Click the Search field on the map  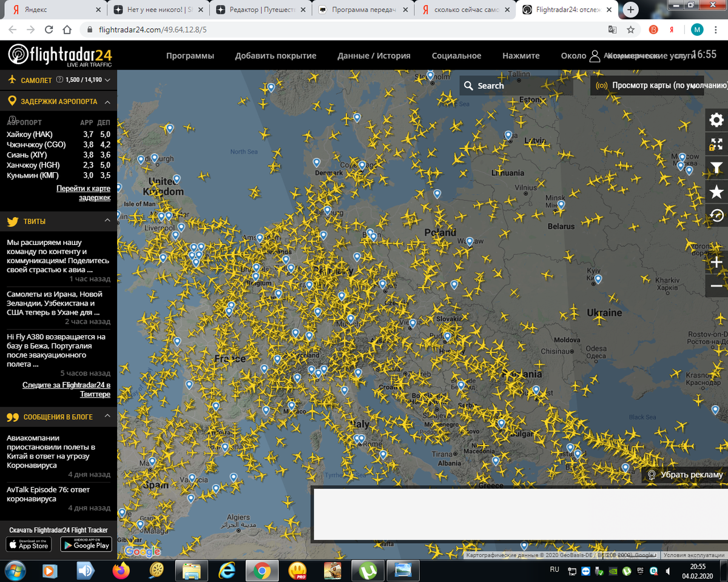[x=516, y=85]
